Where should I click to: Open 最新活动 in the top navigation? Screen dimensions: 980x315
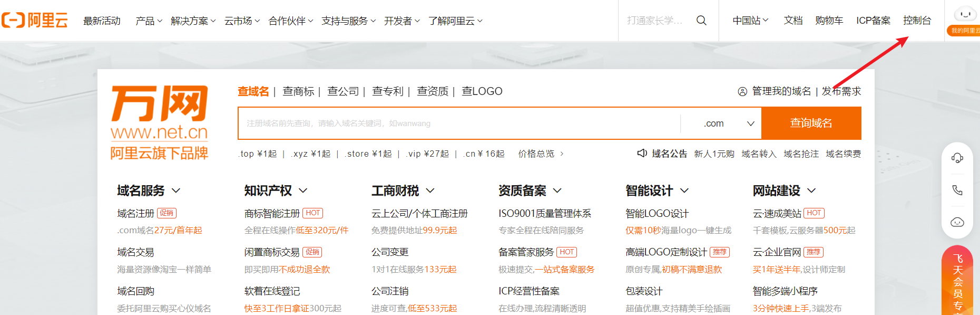tap(102, 21)
